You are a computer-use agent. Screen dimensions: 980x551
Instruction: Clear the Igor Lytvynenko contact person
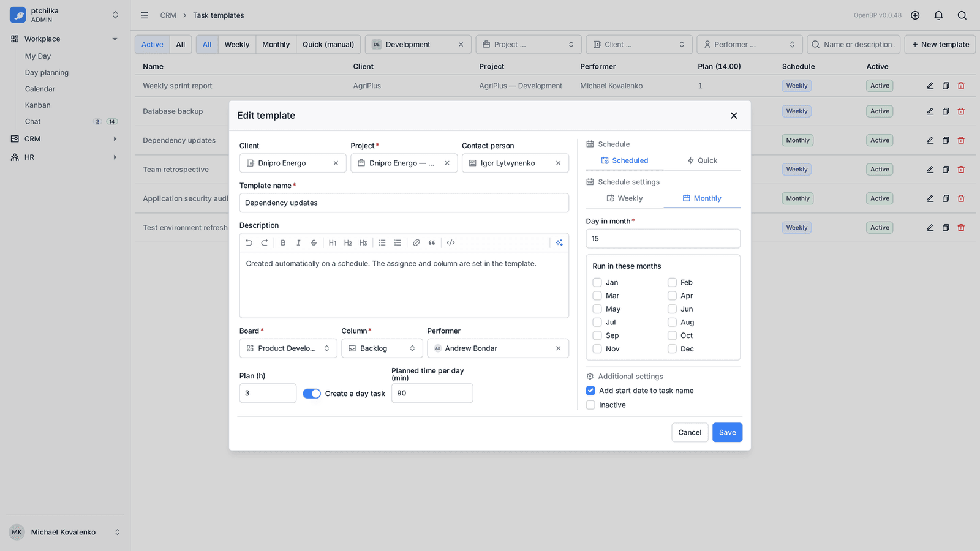[558, 163]
